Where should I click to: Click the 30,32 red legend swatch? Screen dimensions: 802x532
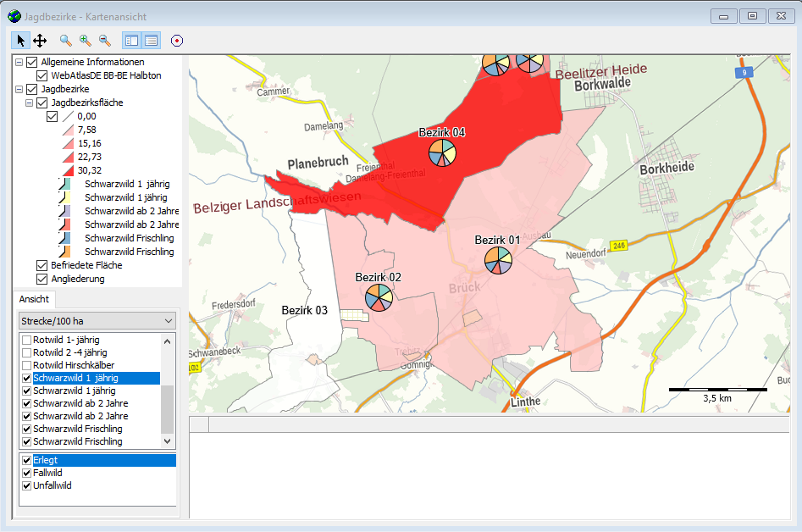click(67, 170)
